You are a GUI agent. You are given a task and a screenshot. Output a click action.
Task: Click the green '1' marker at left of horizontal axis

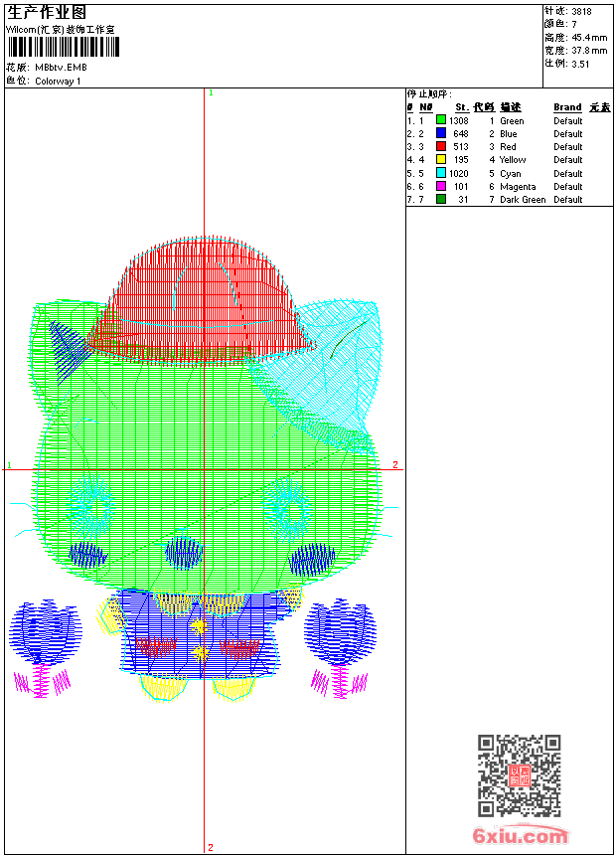tap(9, 465)
